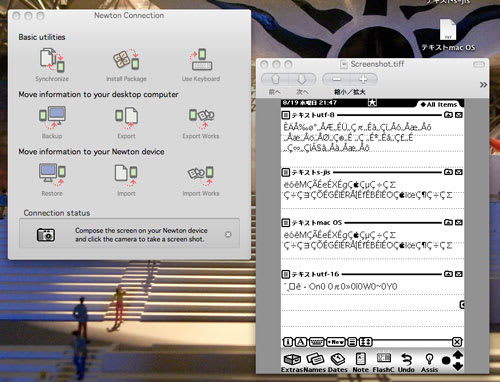Click the A recognition button

(x=301, y=342)
